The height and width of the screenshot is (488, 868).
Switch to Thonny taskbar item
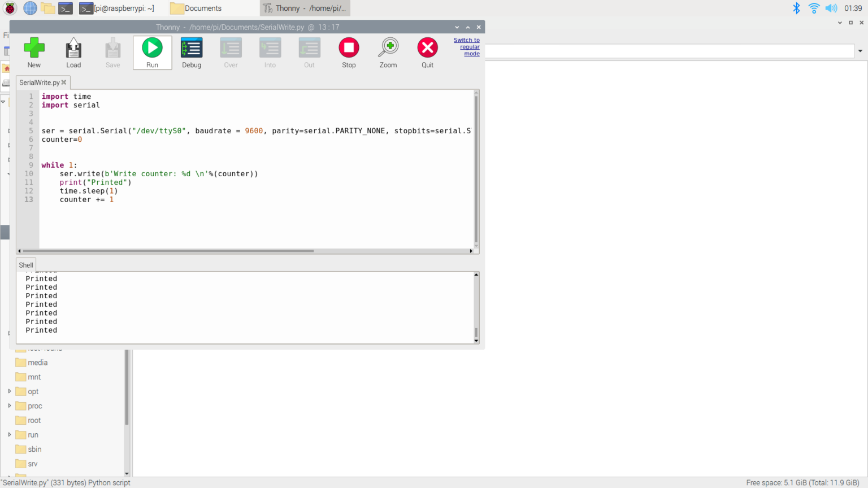click(305, 8)
